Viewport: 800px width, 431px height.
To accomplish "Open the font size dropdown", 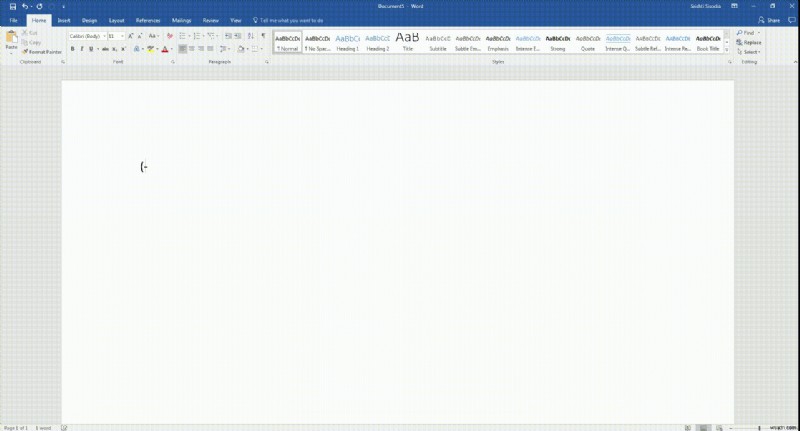I will click(x=122, y=36).
